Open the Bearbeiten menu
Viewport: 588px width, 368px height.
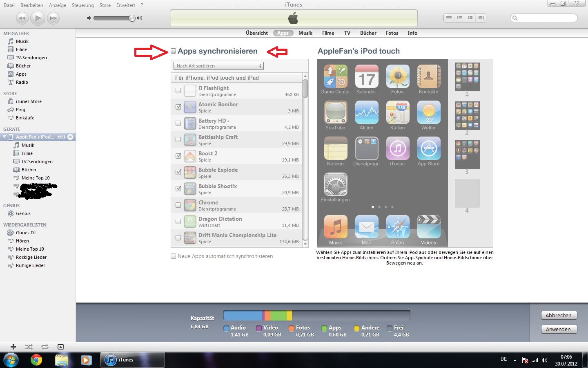point(32,5)
